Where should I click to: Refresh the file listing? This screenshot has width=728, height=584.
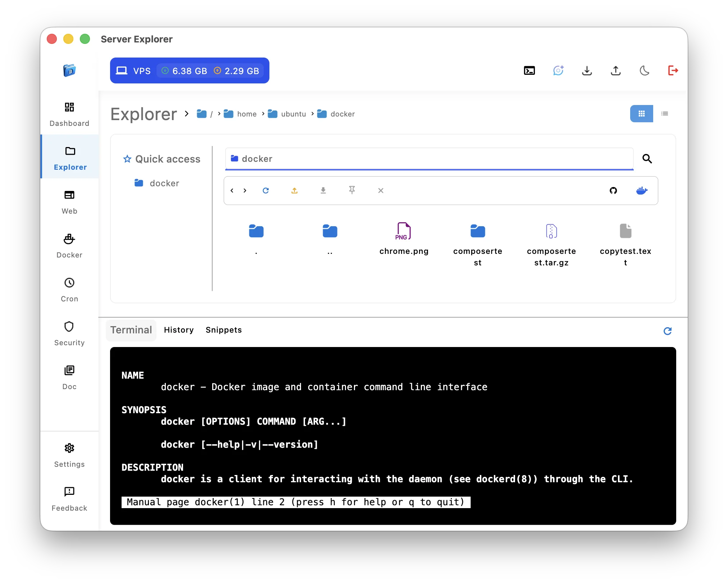tap(266, 191)
